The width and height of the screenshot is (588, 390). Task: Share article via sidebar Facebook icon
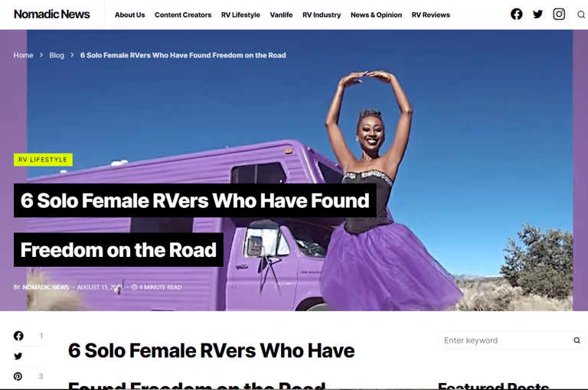pyautogui.click(x=18, y=336)
